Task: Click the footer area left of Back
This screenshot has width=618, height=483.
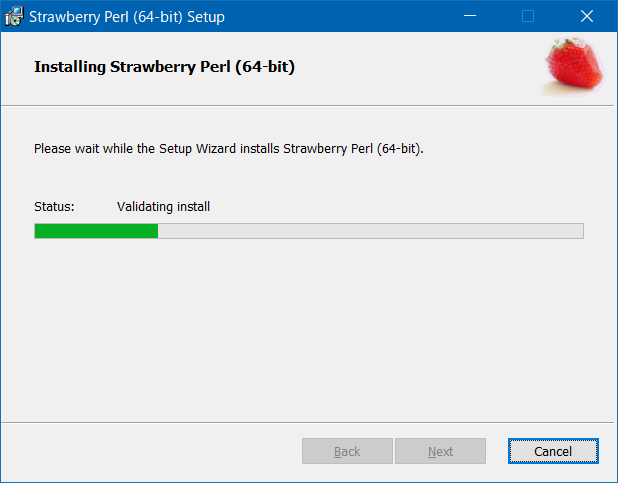Action: [x=152, y=451]
